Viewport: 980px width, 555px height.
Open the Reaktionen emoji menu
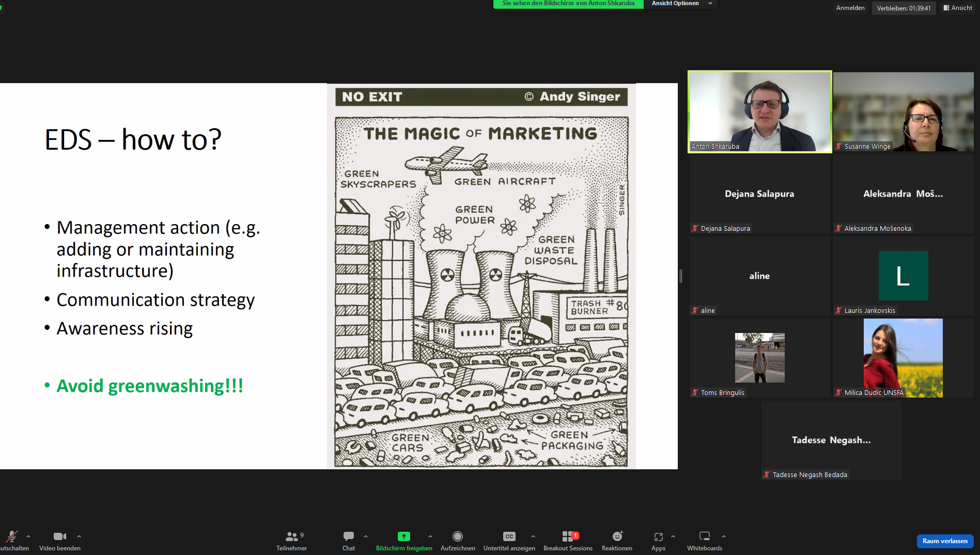pos(617,541)
